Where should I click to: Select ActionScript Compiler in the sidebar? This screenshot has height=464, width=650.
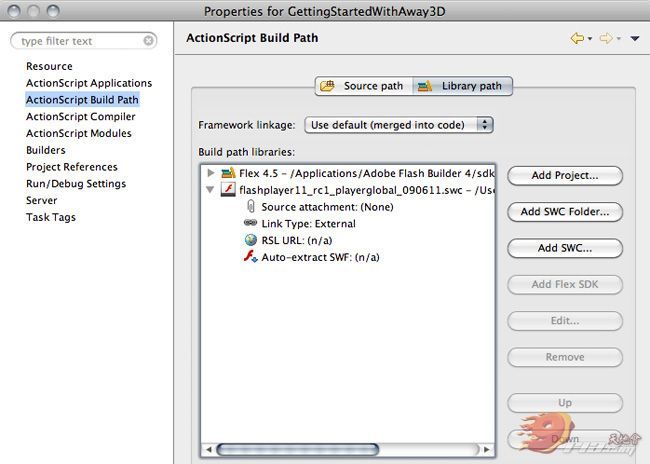[80, 117]
